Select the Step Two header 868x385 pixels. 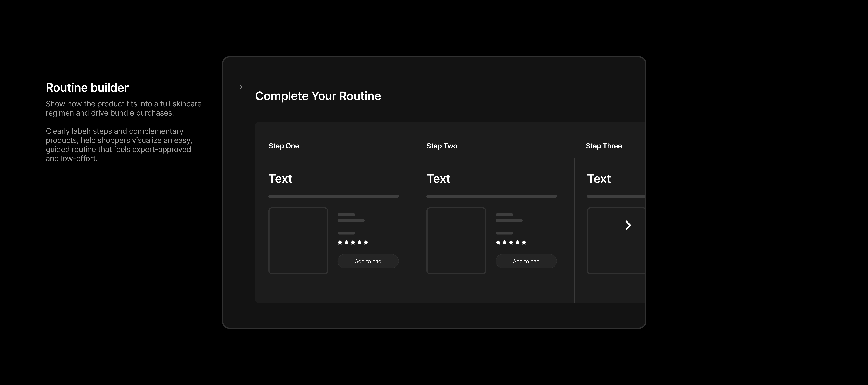pos(442,146)
